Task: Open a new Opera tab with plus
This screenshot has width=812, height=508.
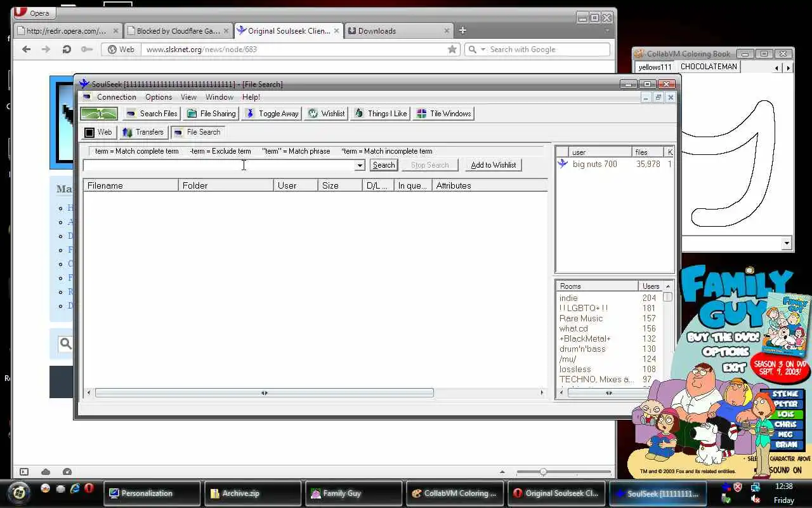Action: tap(462, 30)
